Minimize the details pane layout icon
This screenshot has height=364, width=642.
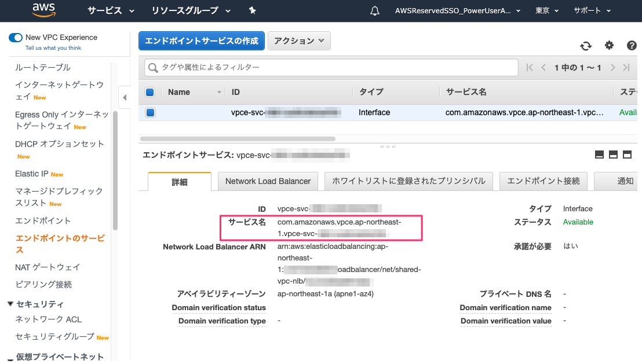point(599,155)
